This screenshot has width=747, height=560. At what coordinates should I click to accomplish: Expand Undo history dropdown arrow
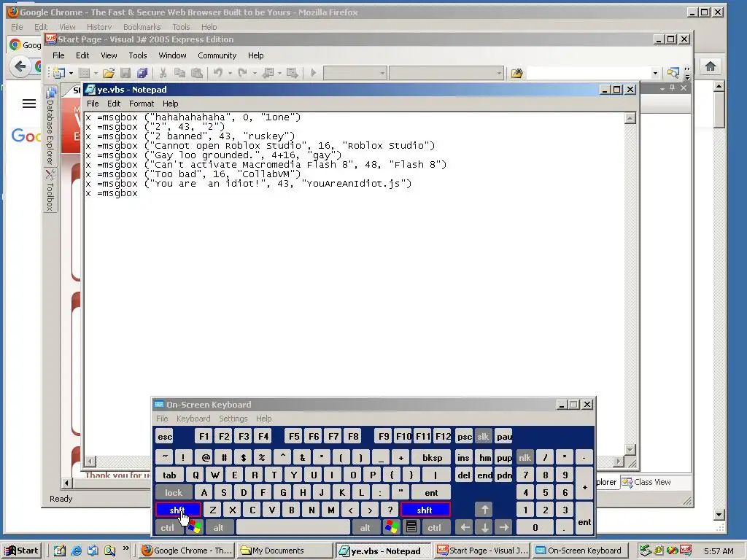[230, 73]
